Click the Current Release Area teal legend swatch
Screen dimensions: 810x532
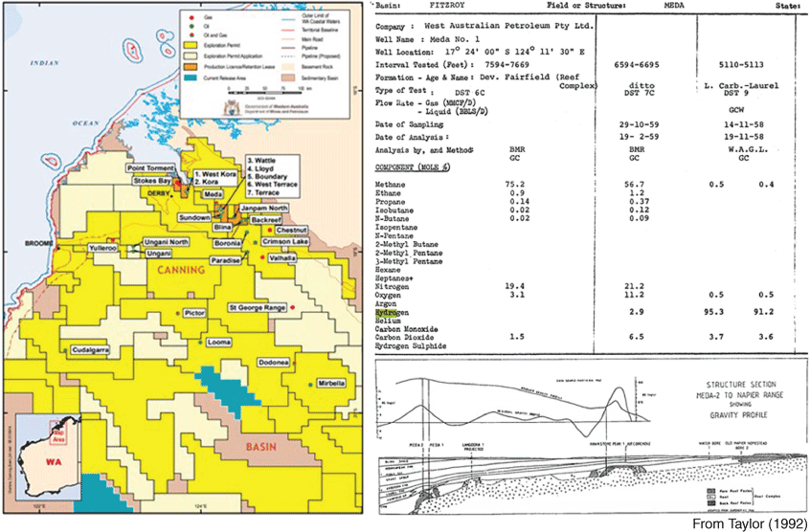click(191, 78)
